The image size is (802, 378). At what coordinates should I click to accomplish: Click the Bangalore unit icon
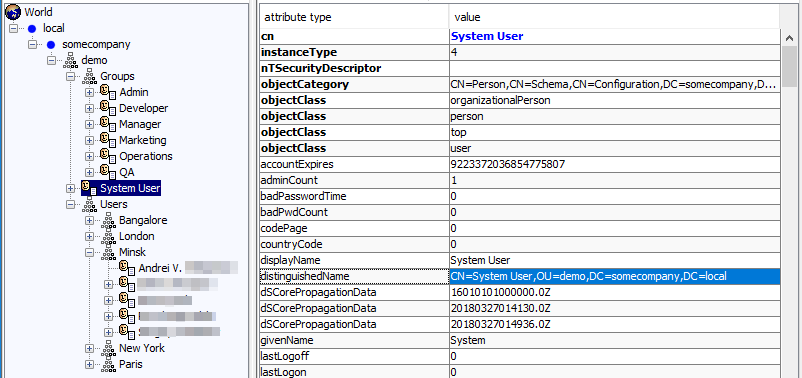coord(108,220)
